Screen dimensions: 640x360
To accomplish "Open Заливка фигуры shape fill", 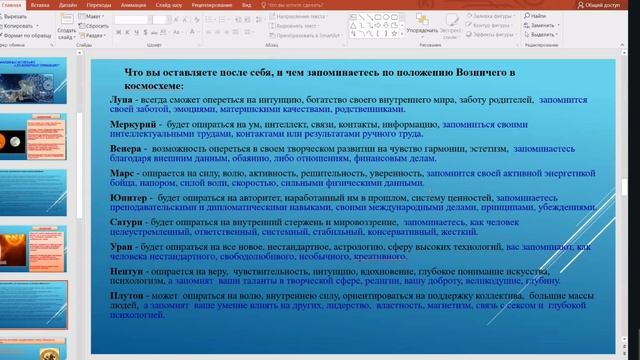I will 490,16.
